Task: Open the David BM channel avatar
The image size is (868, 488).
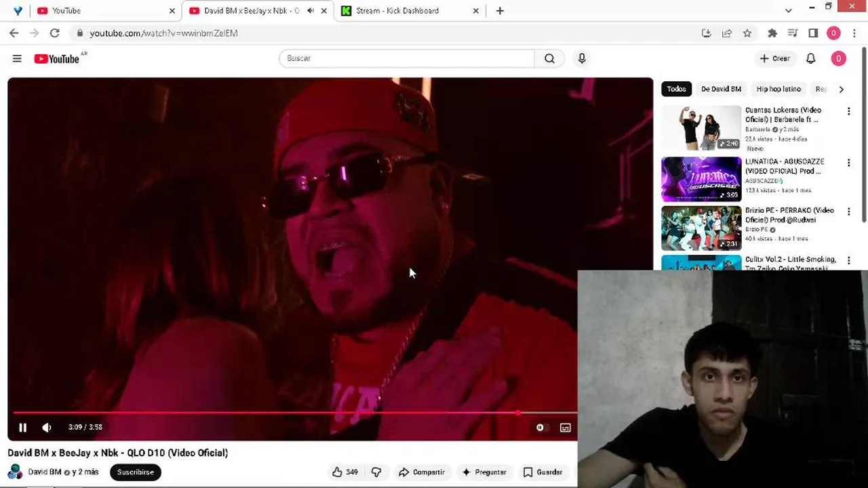Action: tap(15, 472)
